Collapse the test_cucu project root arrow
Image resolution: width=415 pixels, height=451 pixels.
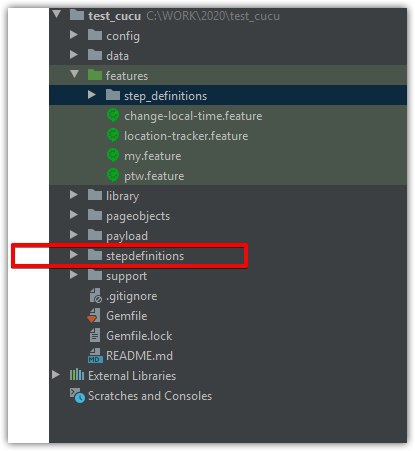click(56, 14)
